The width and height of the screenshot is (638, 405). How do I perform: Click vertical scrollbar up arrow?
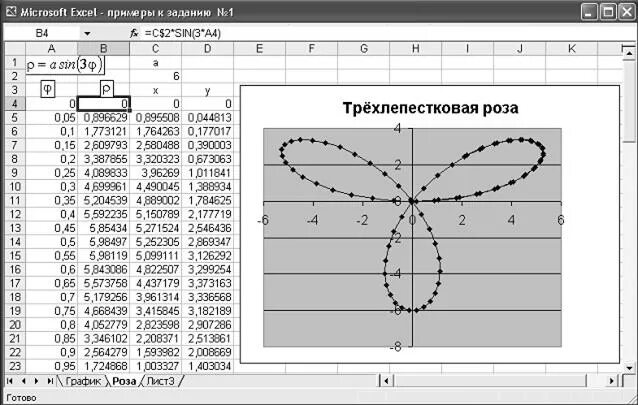[x=629, y=53]
